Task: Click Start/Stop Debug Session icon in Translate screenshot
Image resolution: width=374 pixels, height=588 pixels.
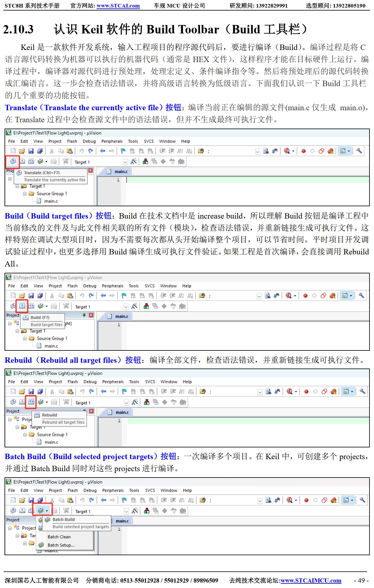Action: (x=287, y=151)
